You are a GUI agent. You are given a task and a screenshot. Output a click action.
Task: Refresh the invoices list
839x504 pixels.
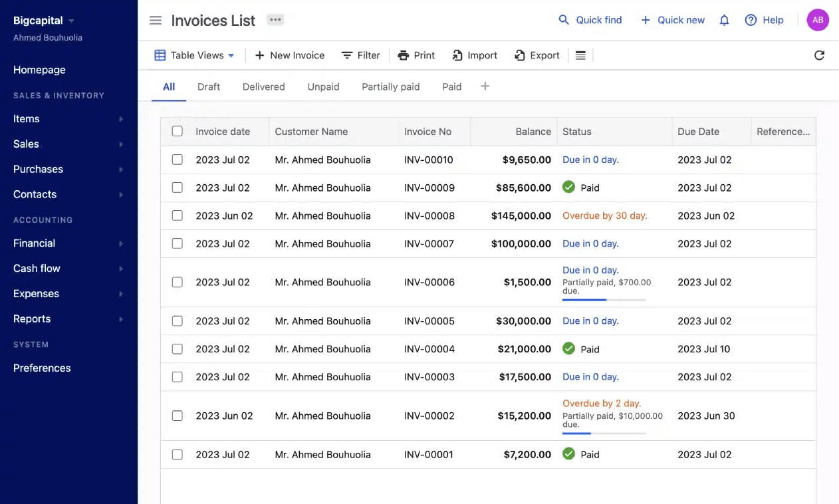tap(819, 55)
